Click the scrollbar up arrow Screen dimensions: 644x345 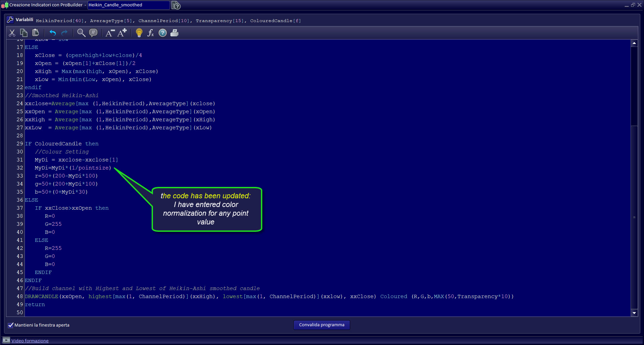pyautogui.click(x=634, y=43)
